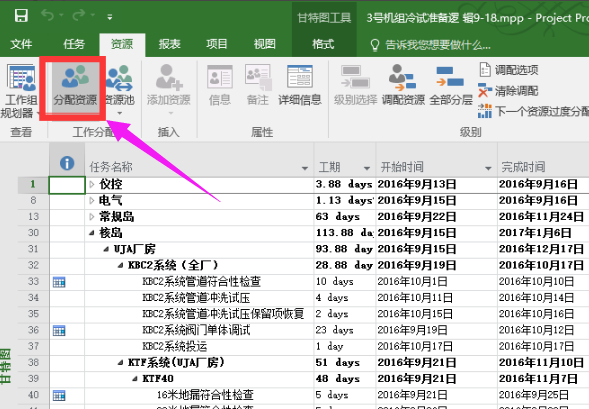Image resolution: width=589 pixels, height=409 pixels.
Task: Open the Resource Pool (资源池) icon
Action: pyautogui.click(x=119, y=89)
